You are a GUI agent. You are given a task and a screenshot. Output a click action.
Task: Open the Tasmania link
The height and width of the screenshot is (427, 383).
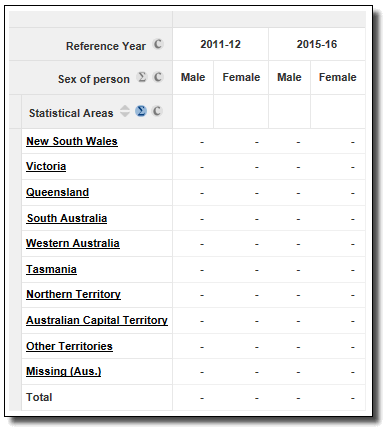click(x=51, y=269)
